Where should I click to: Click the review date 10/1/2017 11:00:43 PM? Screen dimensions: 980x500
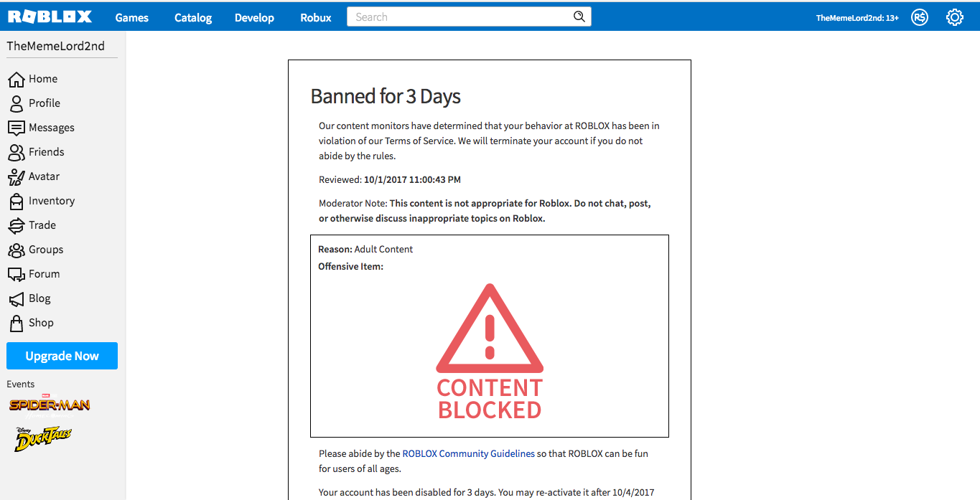pyautogui.click(x=412, y=179)
